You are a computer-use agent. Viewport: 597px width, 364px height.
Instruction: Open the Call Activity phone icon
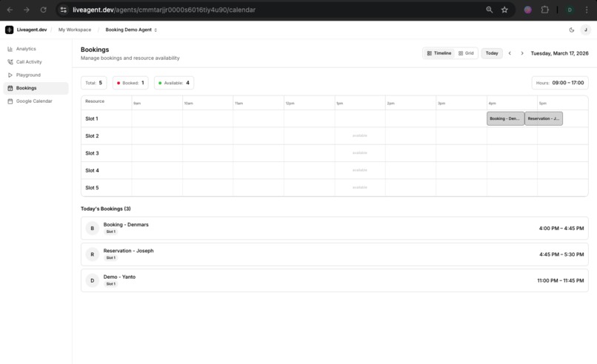click(10, 62)
